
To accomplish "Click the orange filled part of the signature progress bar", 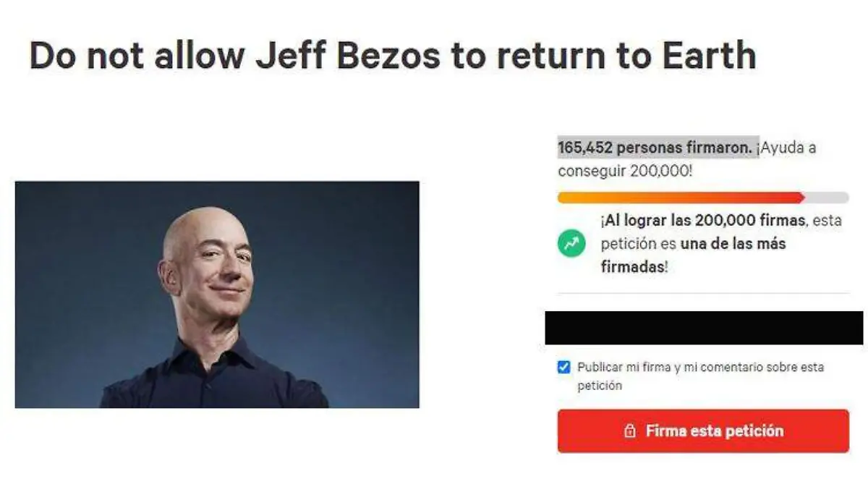I will coord(681,198).
